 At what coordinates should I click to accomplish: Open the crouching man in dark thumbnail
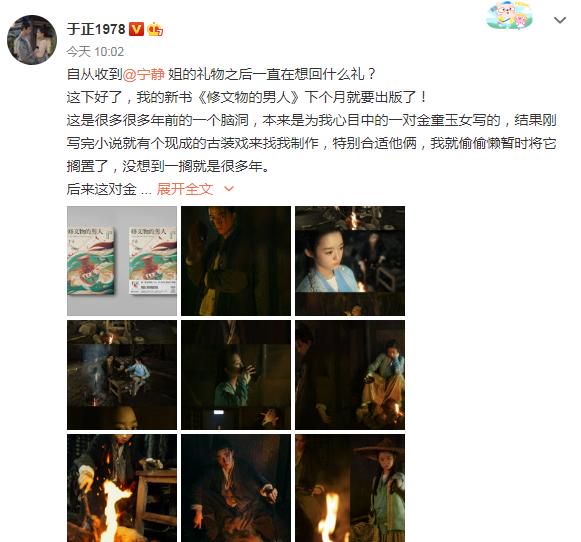tap(236, 488)
